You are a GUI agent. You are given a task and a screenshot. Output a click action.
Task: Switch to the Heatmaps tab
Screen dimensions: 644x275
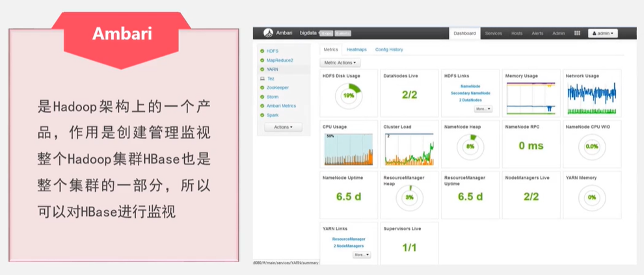356,49
